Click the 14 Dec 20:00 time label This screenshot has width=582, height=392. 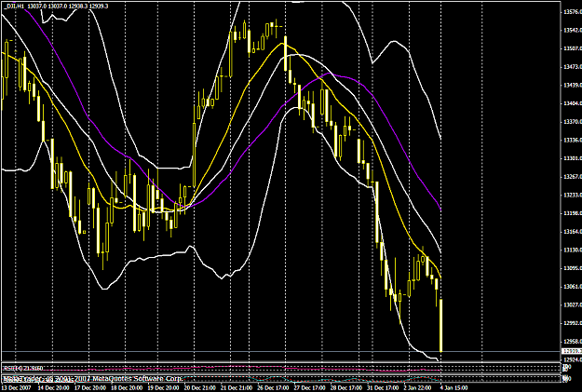point(53,388)
